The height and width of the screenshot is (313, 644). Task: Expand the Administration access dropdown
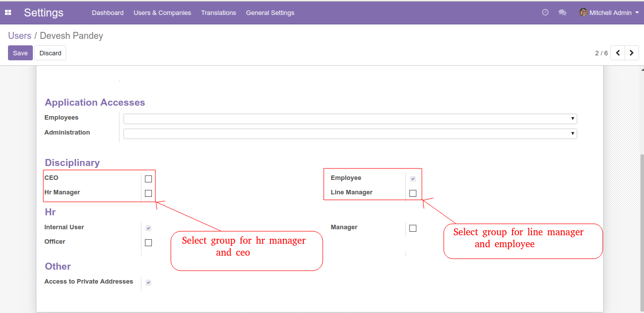click(350, 134)
